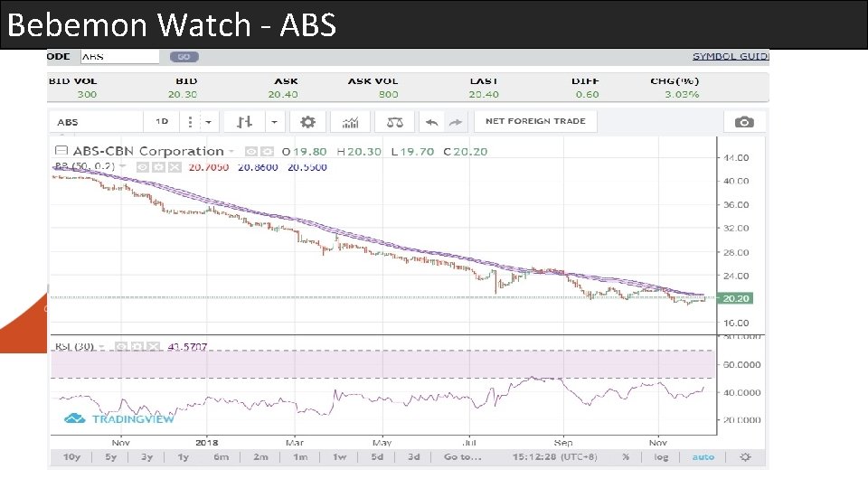Click the high price H 20.30
Image resolution: width=868 pixels, height=488 pixels.
point(359,152)
